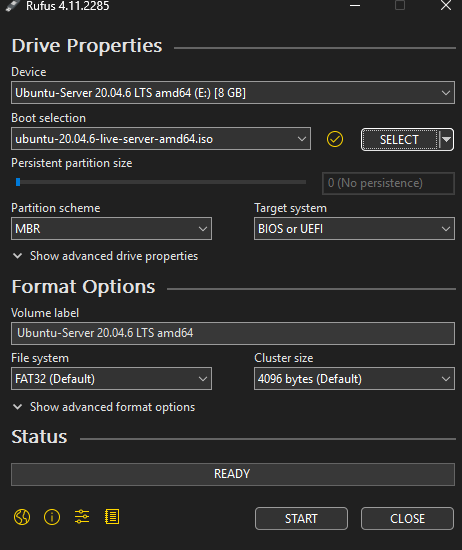Image resolution: width=462 pixels, height=550 pixels.
Task: Click the persistence size value field
Action: tap(388, 183)
